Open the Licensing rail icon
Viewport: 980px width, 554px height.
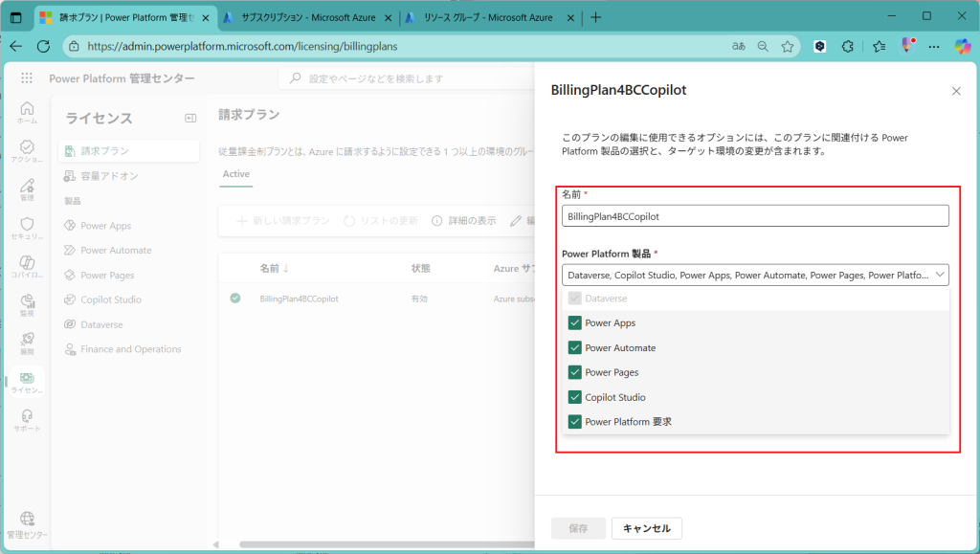coord(27,382)
